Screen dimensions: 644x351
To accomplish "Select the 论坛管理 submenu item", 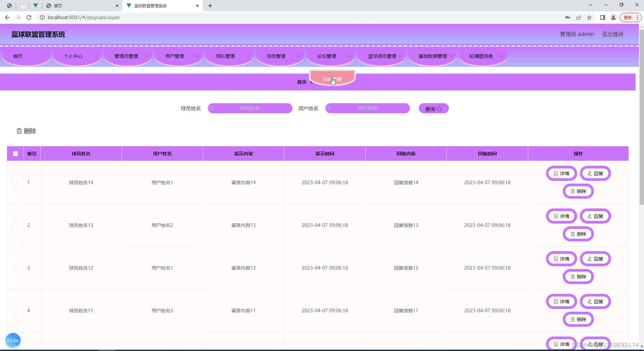I will tap(332, 78).
